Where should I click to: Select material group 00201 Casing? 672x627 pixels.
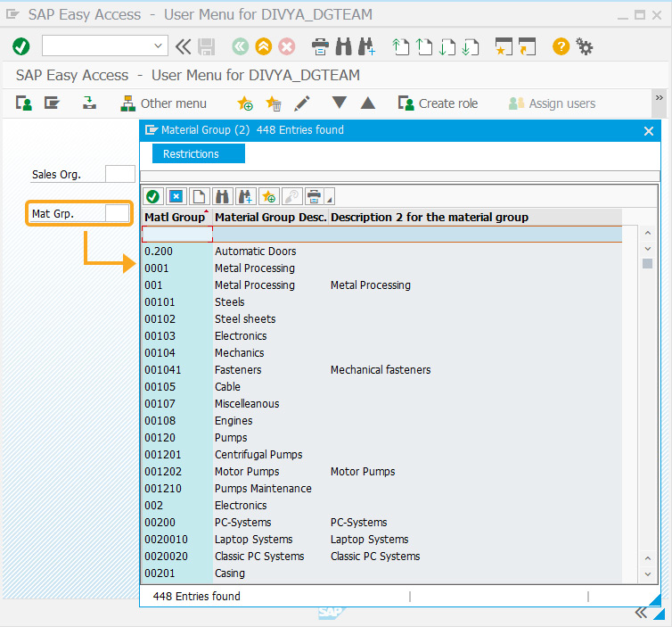tap(381, 573)
